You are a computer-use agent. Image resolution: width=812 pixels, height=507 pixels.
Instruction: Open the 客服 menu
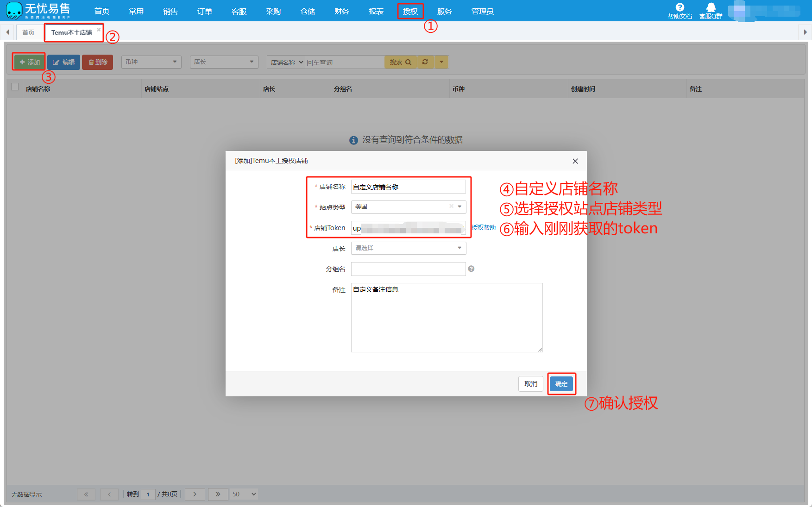click(239, 11)
